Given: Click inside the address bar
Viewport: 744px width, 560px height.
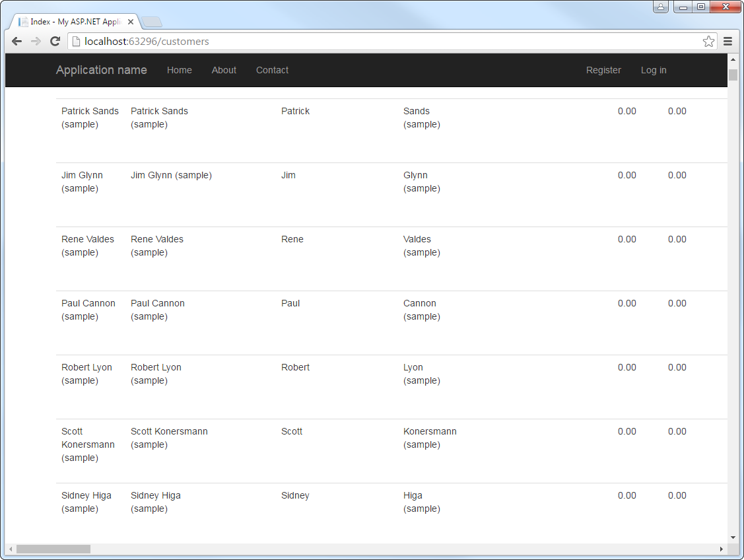Looking at the screenshot, I should [x=264, y=41].
